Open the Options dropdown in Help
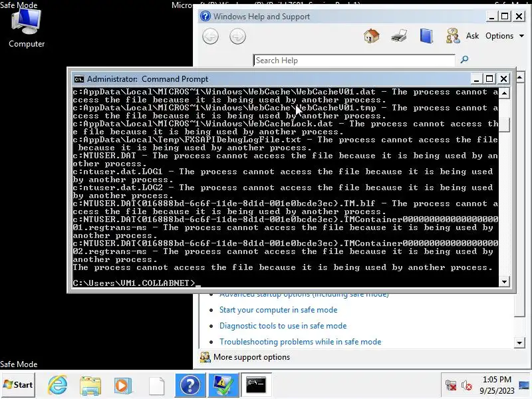This screenshot has height=399, width=532. [x=505, y=36]
